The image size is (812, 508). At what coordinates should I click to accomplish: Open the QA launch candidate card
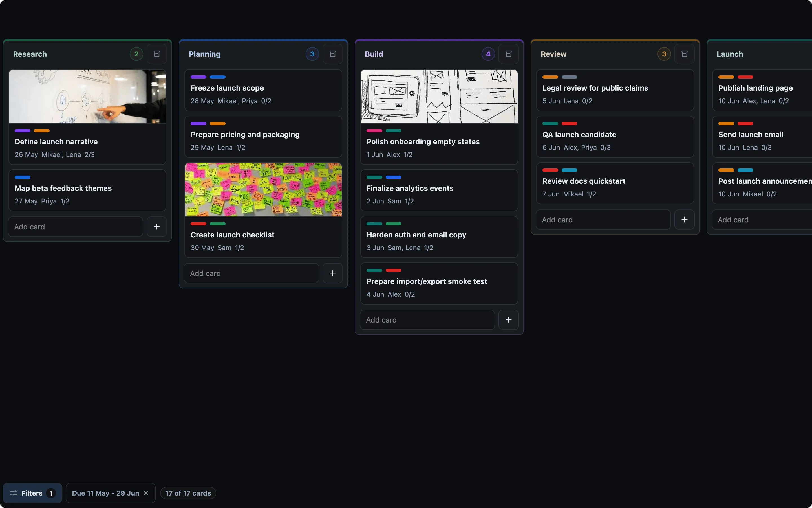click(615, 137)
